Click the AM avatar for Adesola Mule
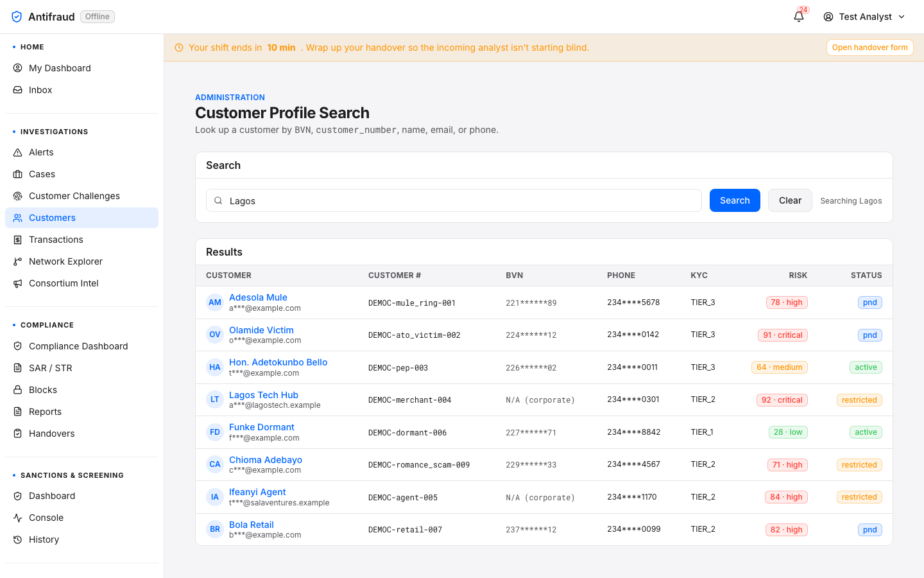This screenshot has width=924, height=578. click(x=215, y=302)
